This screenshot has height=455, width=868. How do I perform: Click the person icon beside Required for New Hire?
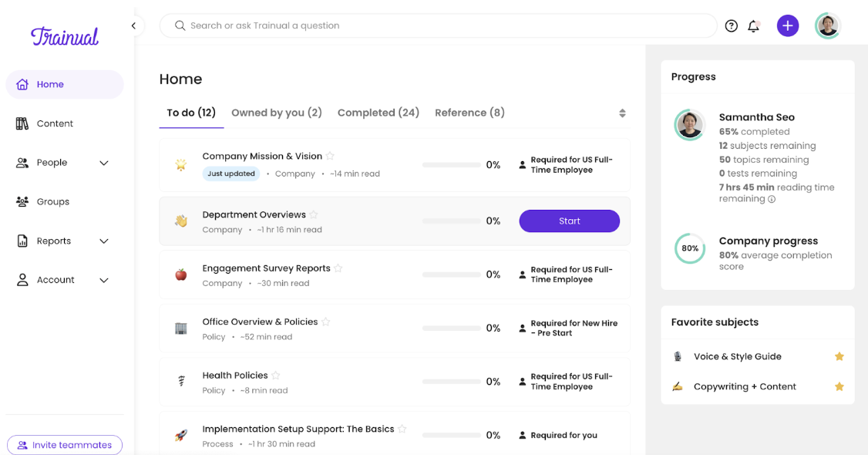click(522, 329)
